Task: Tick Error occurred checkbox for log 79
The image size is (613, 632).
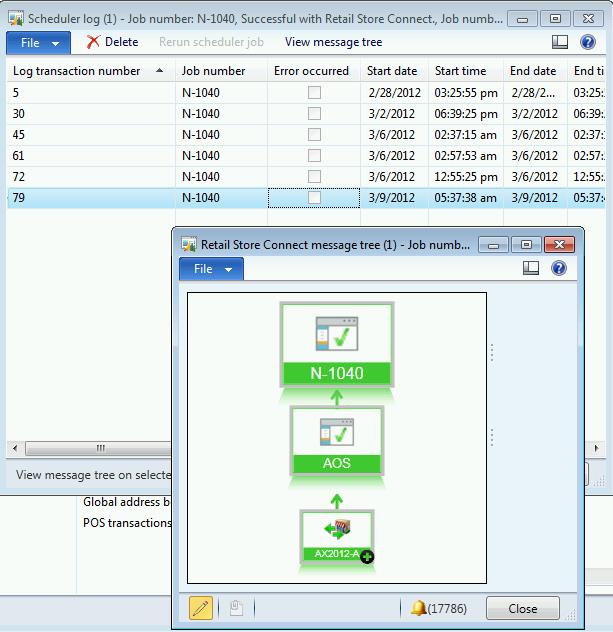Action: (x=314, y=198)
